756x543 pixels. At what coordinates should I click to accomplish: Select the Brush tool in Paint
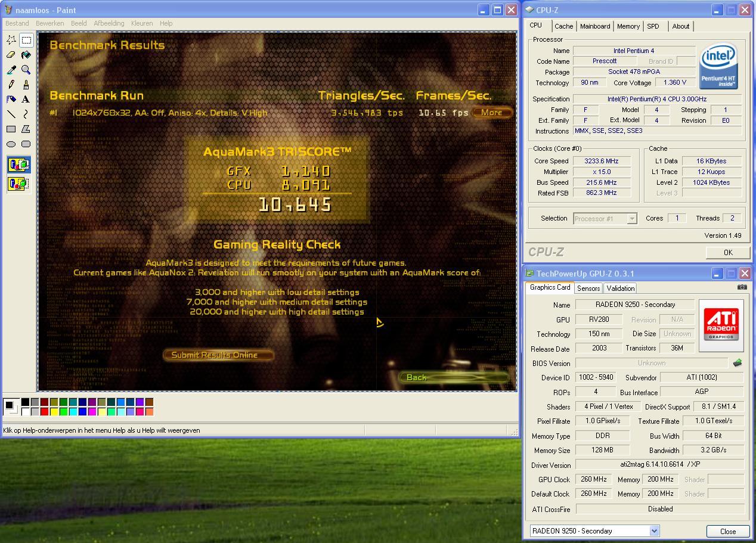[x=26, y=85]
